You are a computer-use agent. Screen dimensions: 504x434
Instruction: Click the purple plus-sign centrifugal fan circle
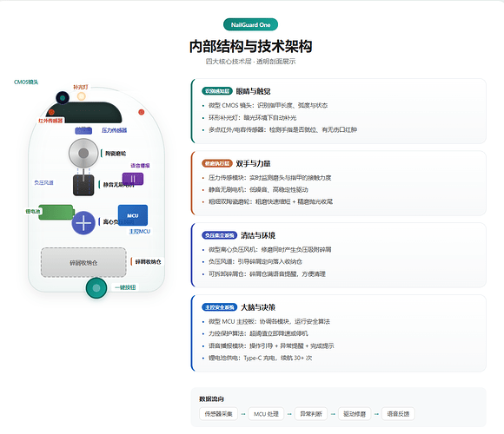[x=83, y=223]
